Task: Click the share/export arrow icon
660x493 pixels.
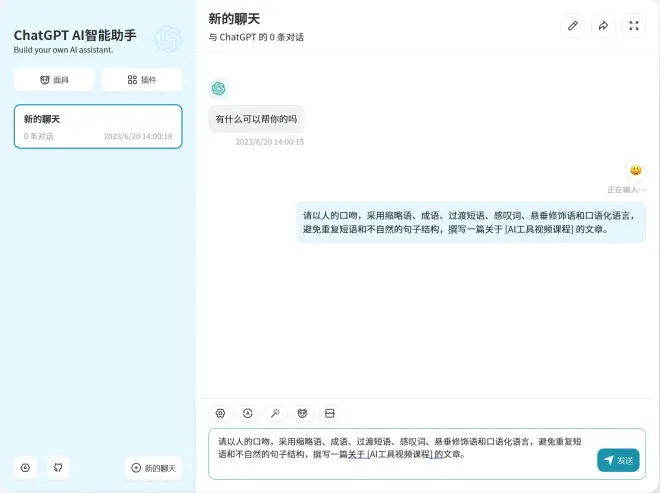Action: coord(603,26)
